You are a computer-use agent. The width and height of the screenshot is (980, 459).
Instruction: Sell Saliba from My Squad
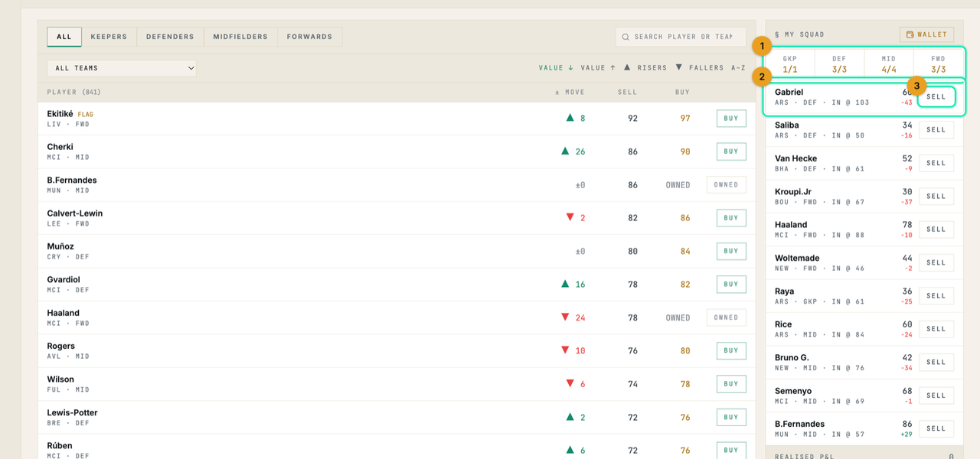[936, 130]
